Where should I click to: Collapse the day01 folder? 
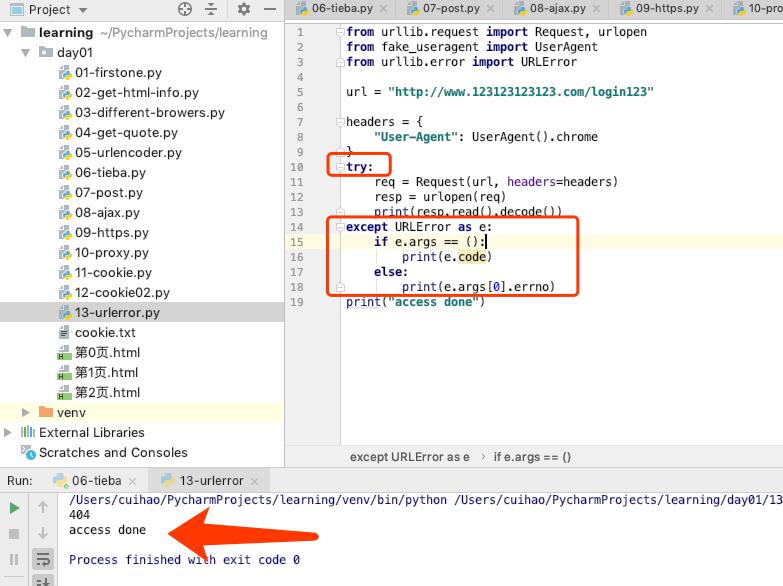pyautogui.click(x=26, y=52)
